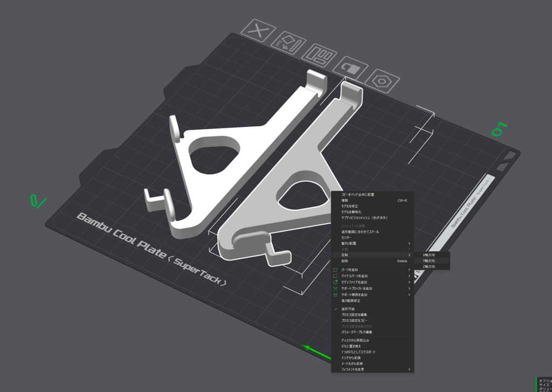The width and height of the screenshot is (552, 392).
Task: Toggle the 造形可能 checked entry
Action: pyautogui.click(x=372, y=309)
